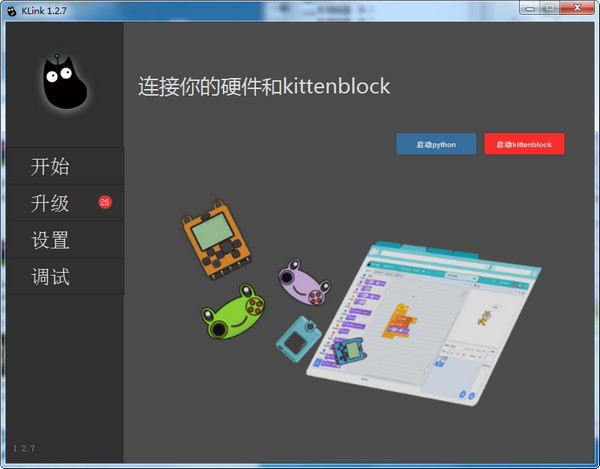Maximize the KLink window
600x469 pixels.
tap(549, 9)
